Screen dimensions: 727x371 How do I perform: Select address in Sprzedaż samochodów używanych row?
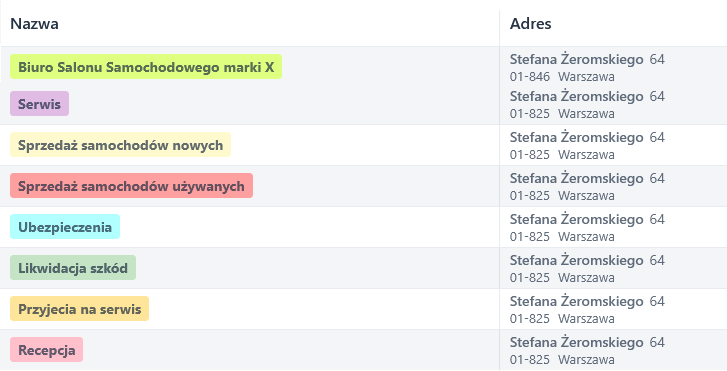587,186
